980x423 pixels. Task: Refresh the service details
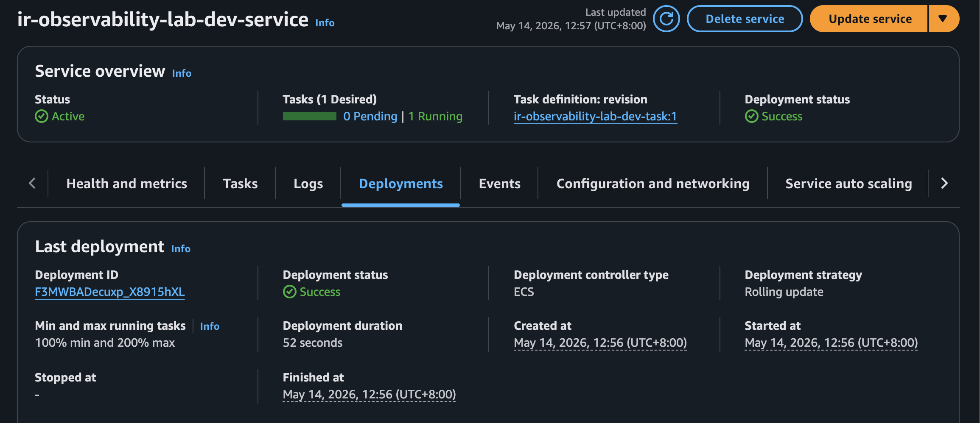[666, 19]
